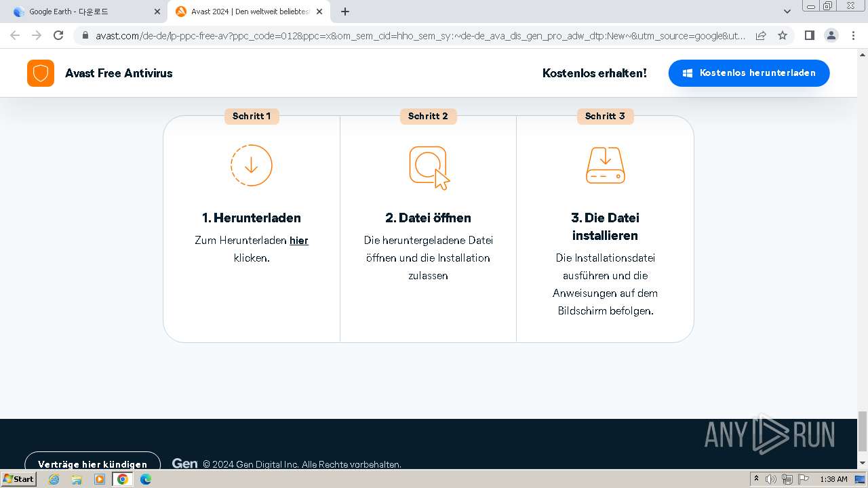The width and height of the screenshot is (868, 488).
Task: Click the '3. Die Datei installieren' heading
Action: pos(605,226)
